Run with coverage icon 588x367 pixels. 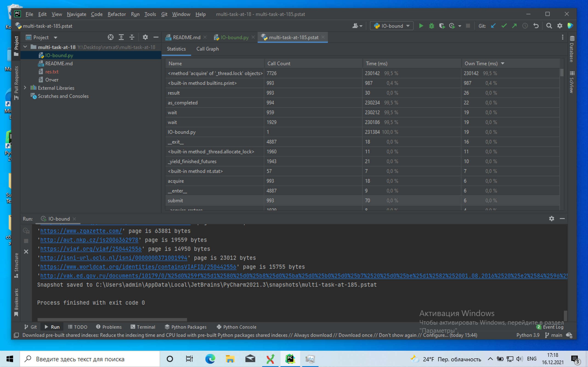tap(441, 26)
